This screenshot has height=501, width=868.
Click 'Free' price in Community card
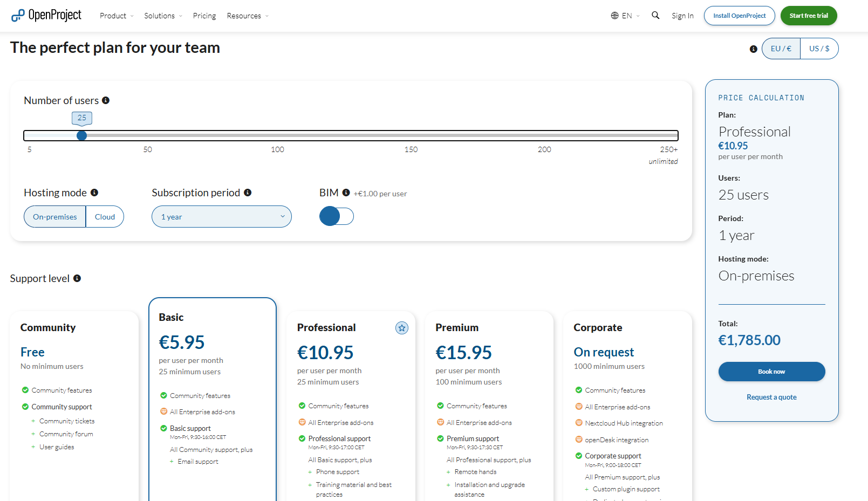point(32,352)
